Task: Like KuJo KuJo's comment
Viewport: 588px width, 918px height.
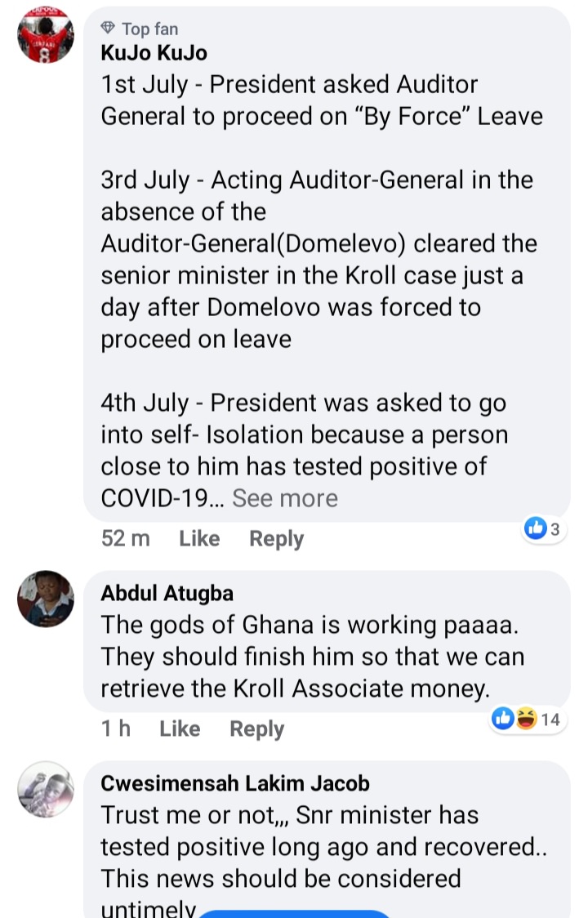Action: pos(199,538)
